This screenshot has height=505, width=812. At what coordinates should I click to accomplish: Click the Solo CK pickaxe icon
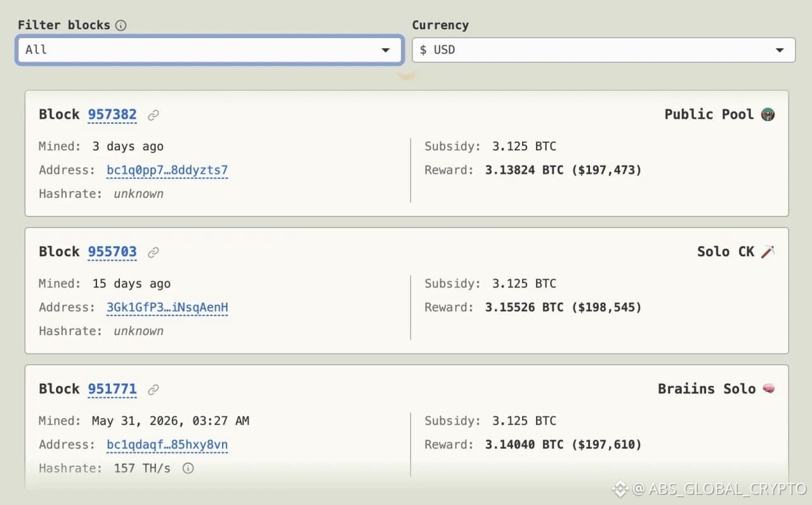tap(768, 251)
